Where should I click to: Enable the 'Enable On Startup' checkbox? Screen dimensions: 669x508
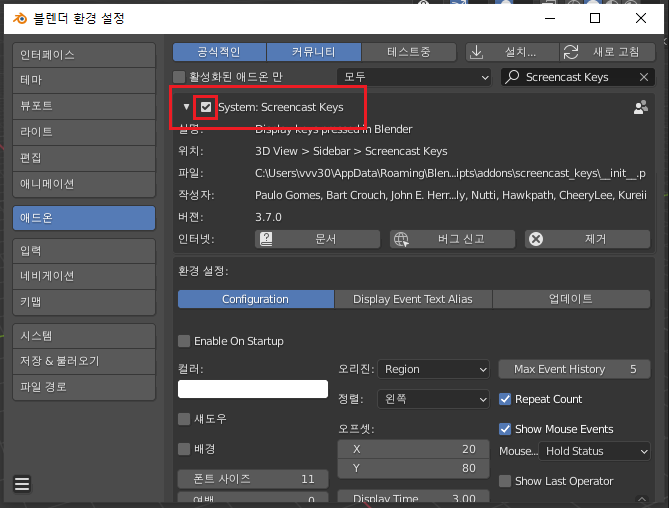(184, 341)
